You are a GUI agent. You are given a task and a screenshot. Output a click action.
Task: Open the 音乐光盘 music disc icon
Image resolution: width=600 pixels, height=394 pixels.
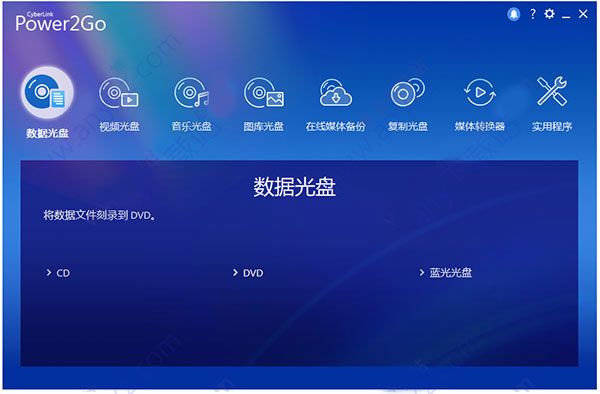coord(191,93)
